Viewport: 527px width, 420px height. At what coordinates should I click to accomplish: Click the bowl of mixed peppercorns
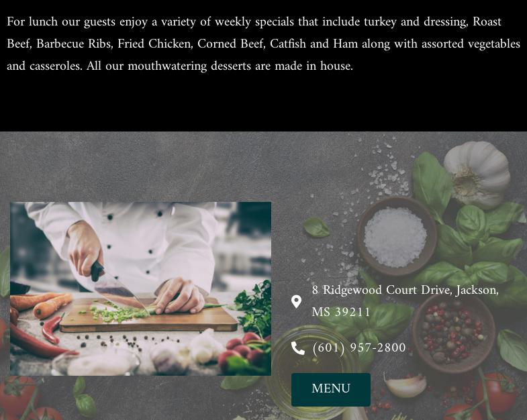pos(453,333)
